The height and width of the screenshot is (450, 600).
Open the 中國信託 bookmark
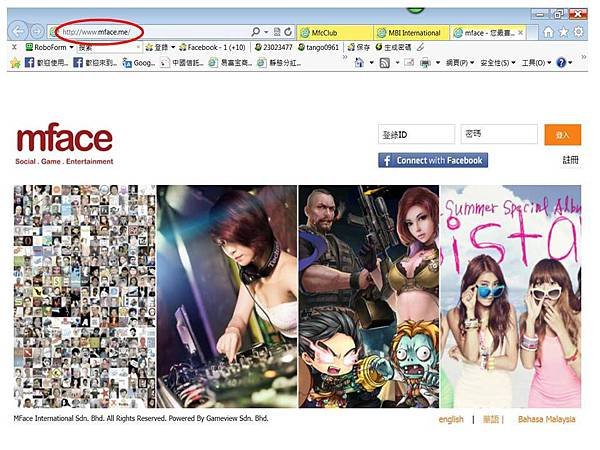click(x=182, y=62)
